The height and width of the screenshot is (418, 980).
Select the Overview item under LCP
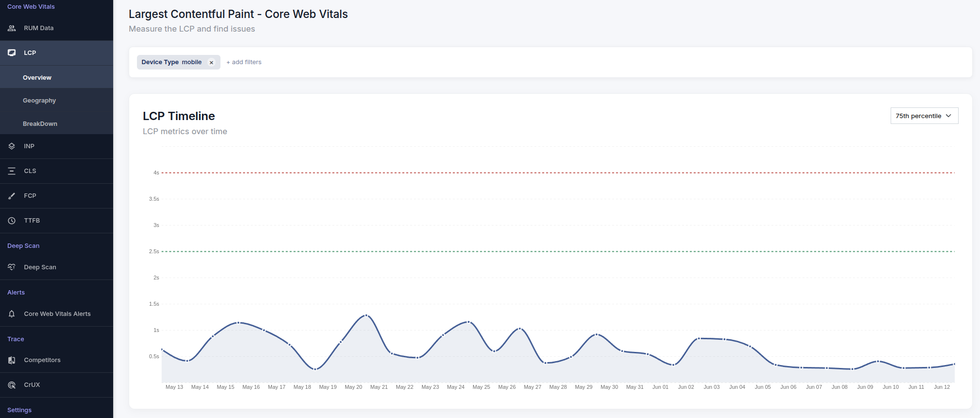(37, 77)
